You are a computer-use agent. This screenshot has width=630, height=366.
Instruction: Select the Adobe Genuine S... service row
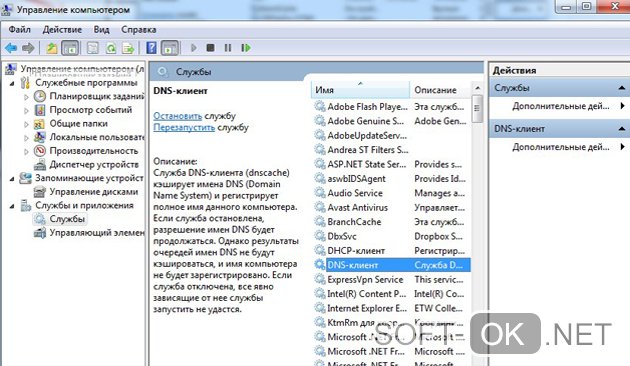(392, 121)
